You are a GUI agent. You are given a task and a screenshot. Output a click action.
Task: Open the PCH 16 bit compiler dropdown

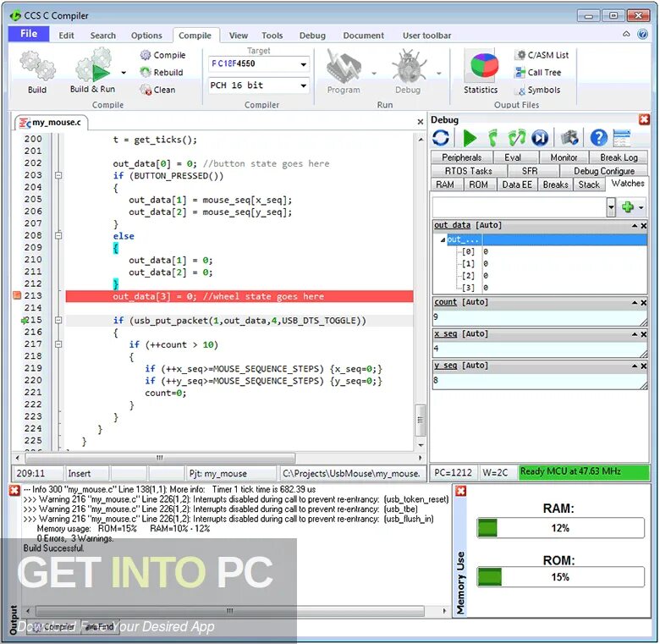click(x=304, y=85)
